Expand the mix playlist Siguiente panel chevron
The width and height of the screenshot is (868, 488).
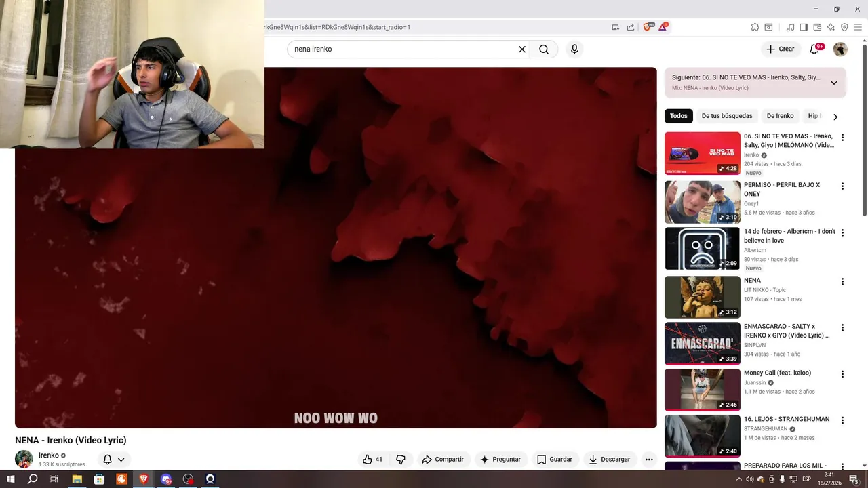click(834, 83)
